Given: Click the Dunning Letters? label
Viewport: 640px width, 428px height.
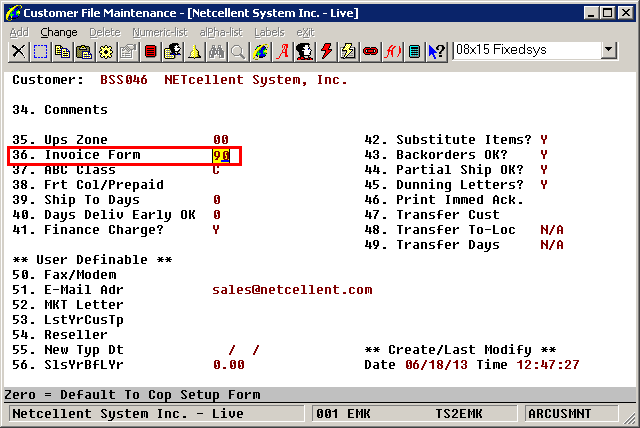Looking at the screenshot, I should (x=460, y=185).
